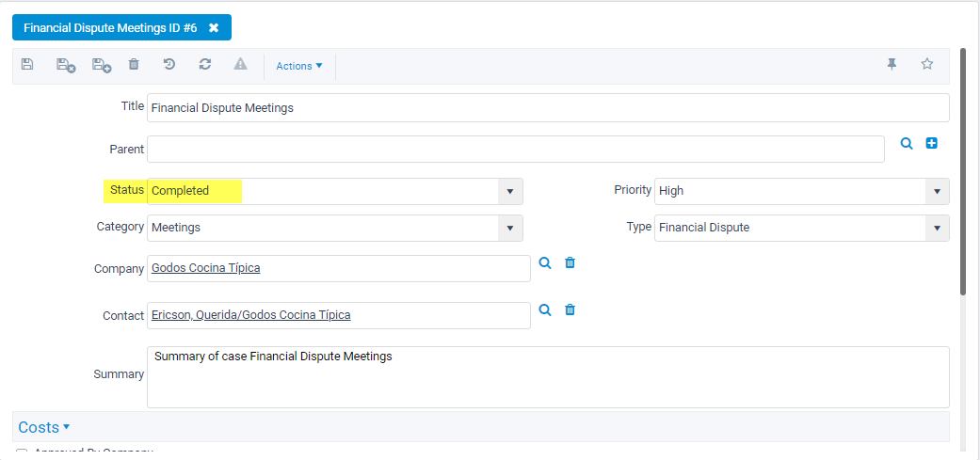The height and width of the screenshot is (460, 980).
Task: Pin this record with pushpin icon
Action: click(892, 64)
